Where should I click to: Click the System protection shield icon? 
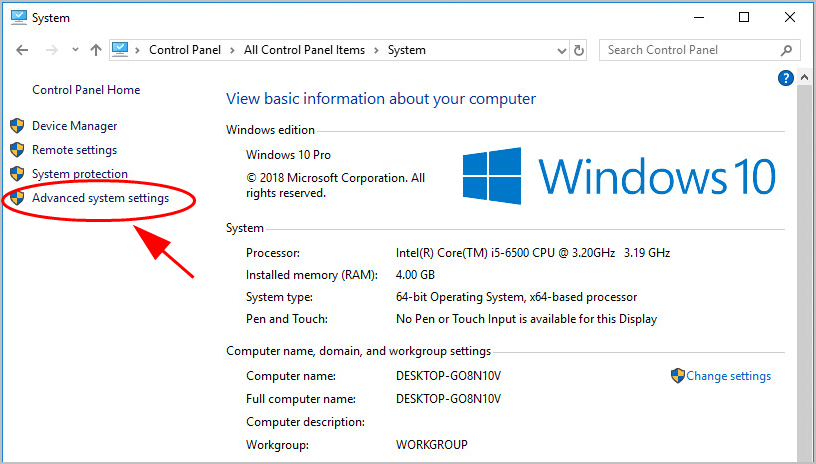point(17,173)
